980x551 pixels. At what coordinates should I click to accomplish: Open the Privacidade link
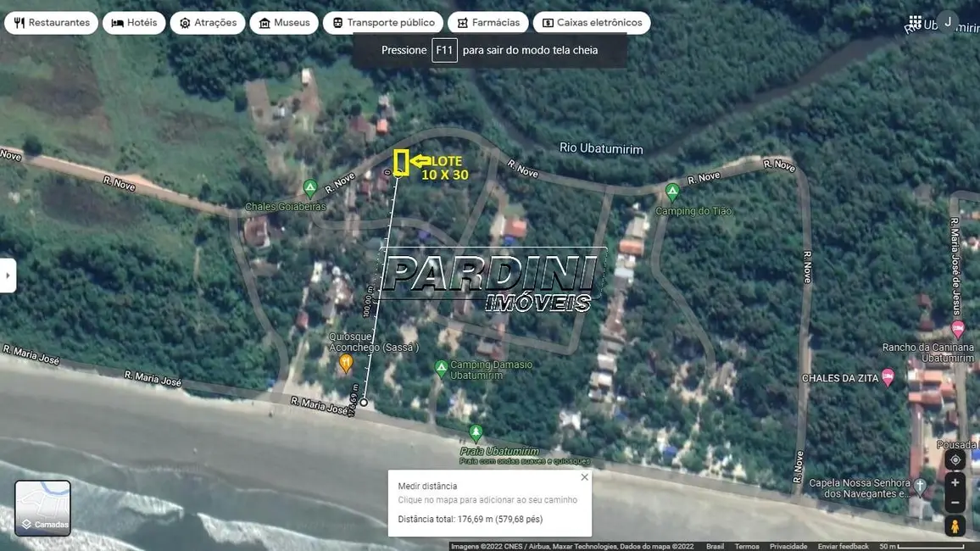click(788, 546)
